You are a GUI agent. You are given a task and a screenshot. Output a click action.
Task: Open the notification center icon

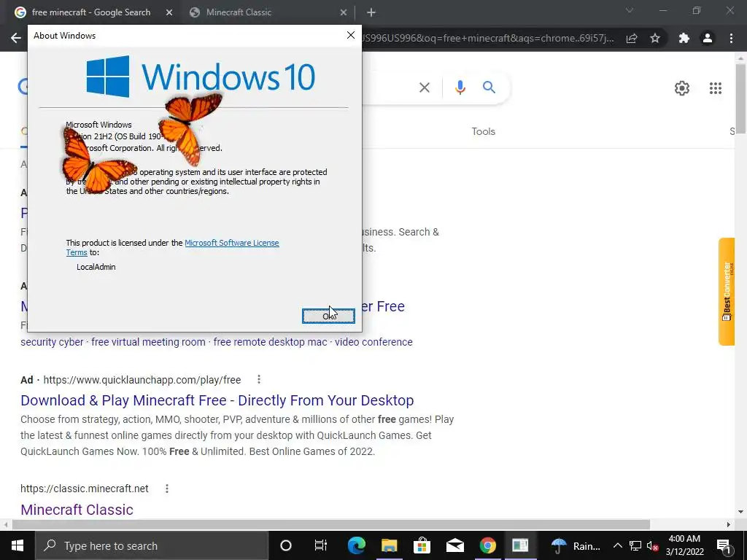724,545
